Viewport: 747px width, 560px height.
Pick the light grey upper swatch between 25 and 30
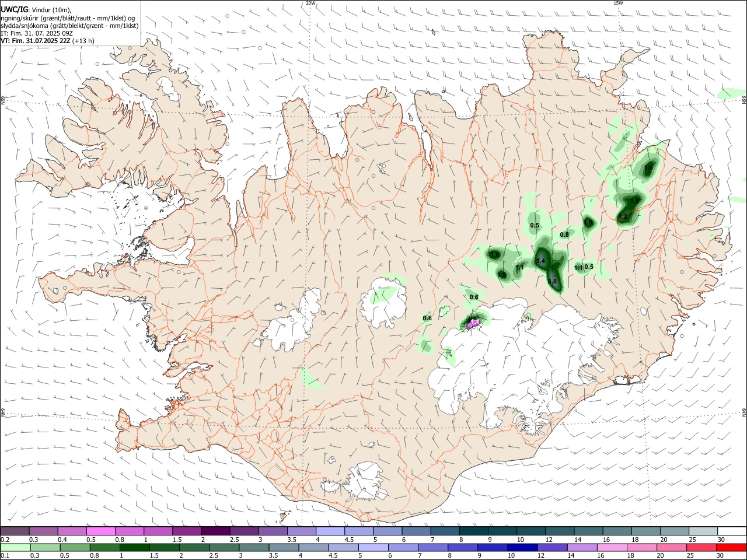click(x=703, y=531)
